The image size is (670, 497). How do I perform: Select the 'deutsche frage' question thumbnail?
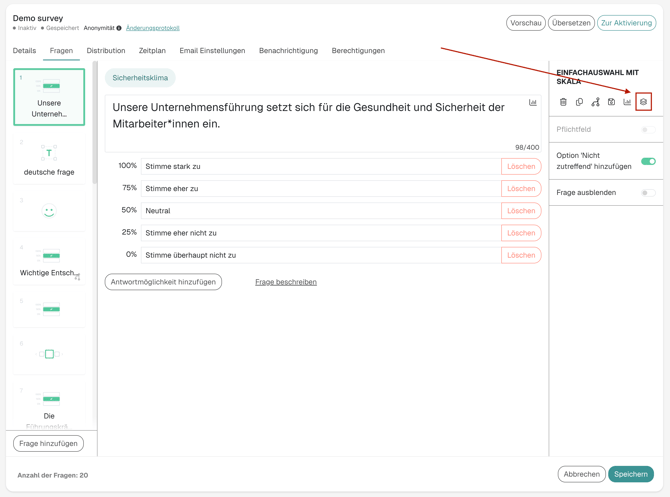coord(49,160)
